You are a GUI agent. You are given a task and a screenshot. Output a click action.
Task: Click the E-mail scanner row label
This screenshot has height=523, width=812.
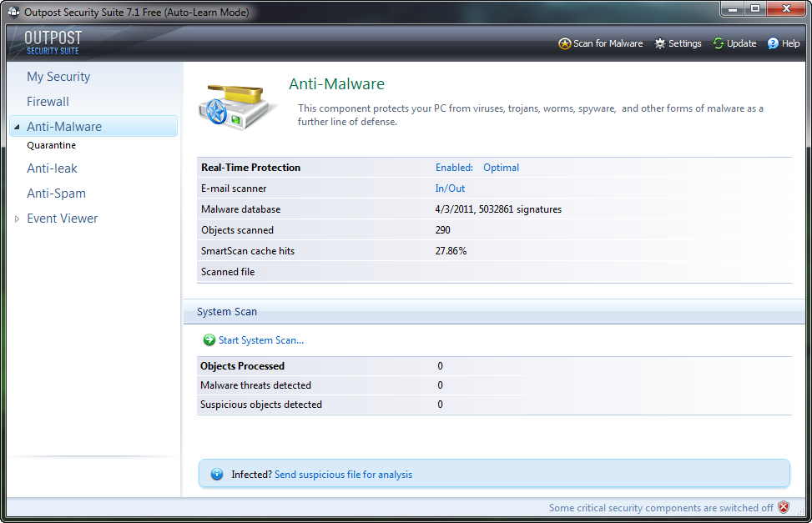coord(234,189)
